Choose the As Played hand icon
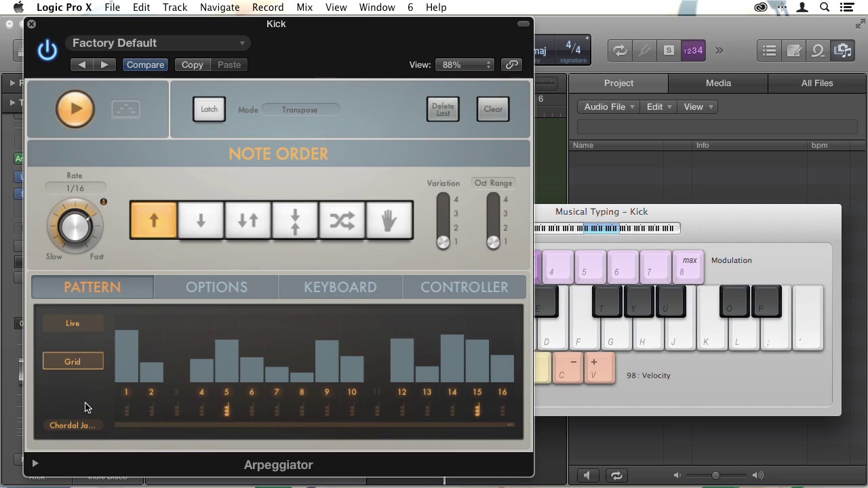 tap(389, 220)
